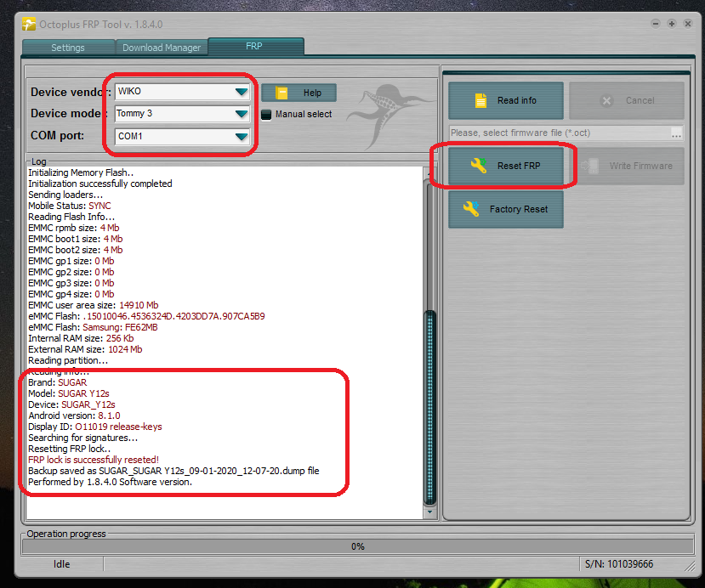The width and height of the screenshot is (705, 588).
Task: Click the Help book icon
Action: click(281, 93)
